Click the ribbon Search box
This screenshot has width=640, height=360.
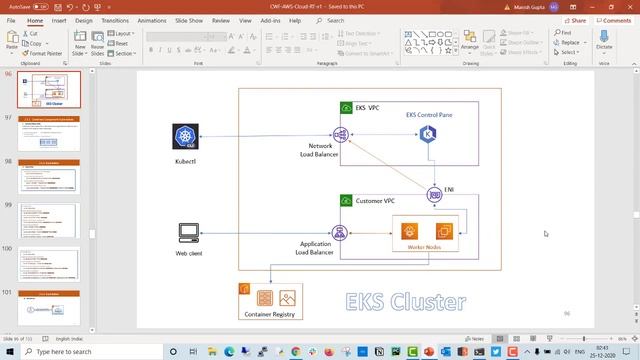331,20
